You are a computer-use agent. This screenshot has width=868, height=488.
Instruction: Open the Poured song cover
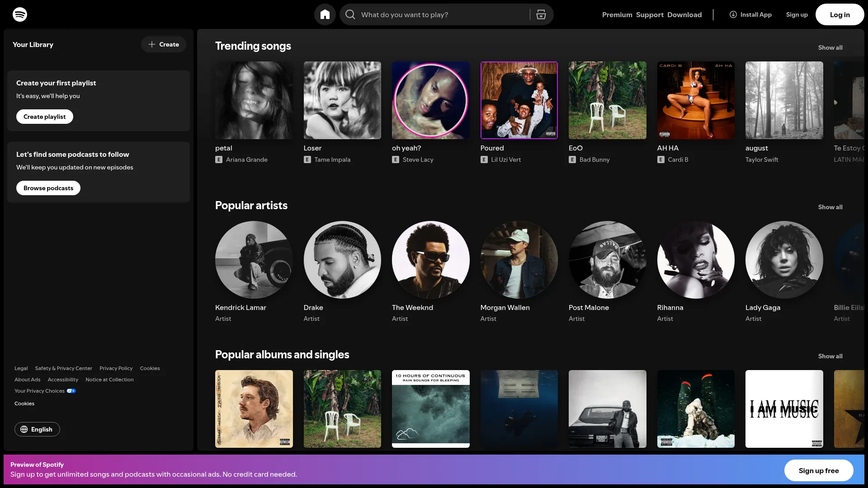point(519,100)
